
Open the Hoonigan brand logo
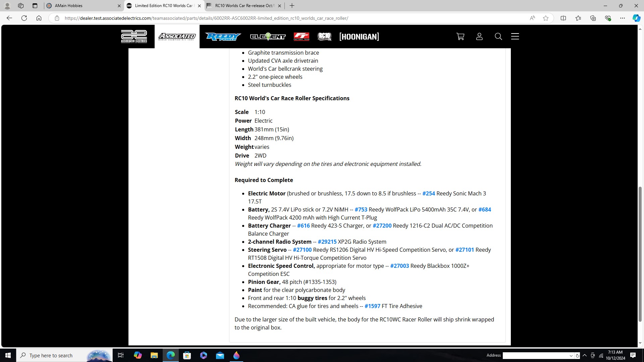click(359, 37)
